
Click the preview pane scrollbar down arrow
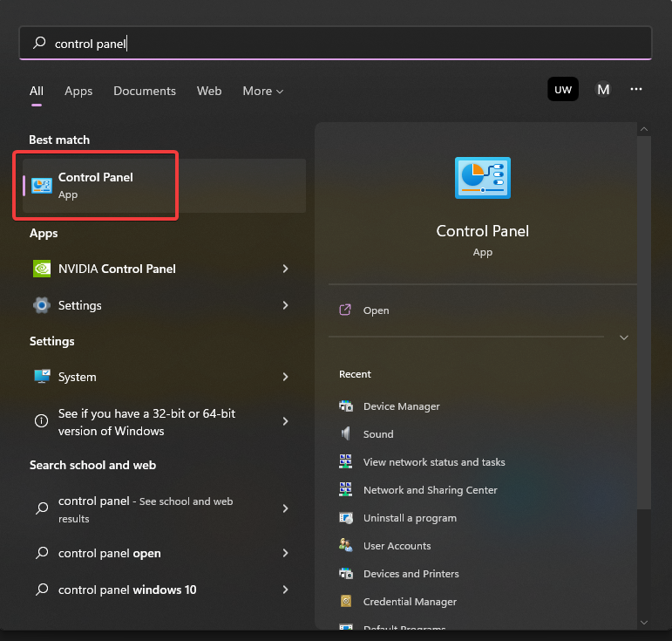pos(644,622)
